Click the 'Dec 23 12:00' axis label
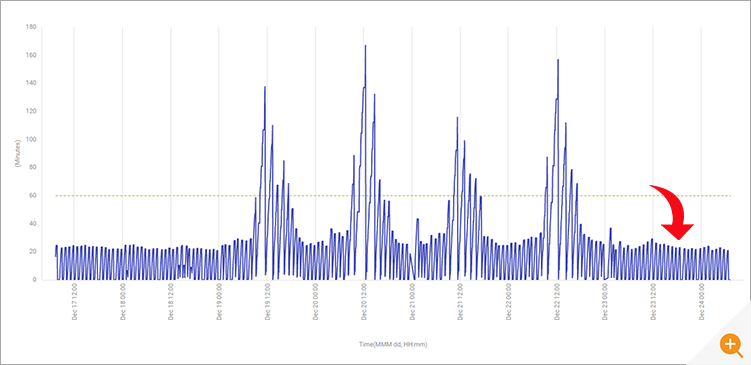Screen dimensions: 751x365 [x=653, y=302]
